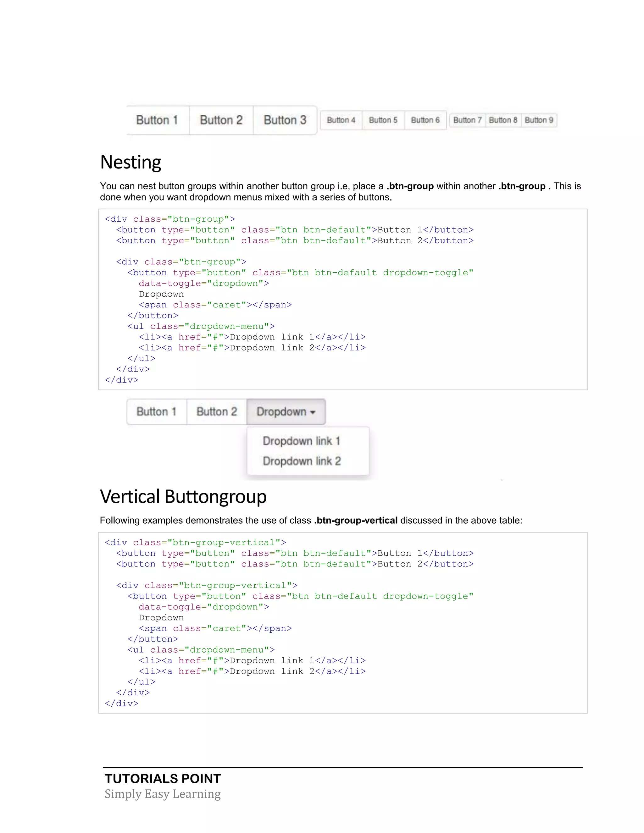
Task: Click the medium Button 4
Action: pos(341,120)
